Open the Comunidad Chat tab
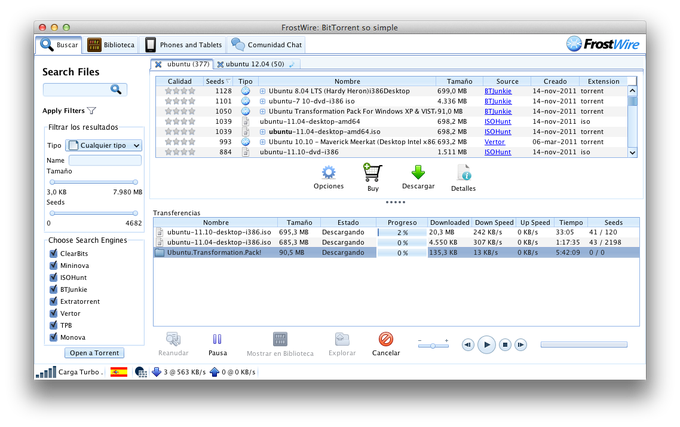Image resolution: width=680 pixels, height=427 pixels. [x=267, y=45]
